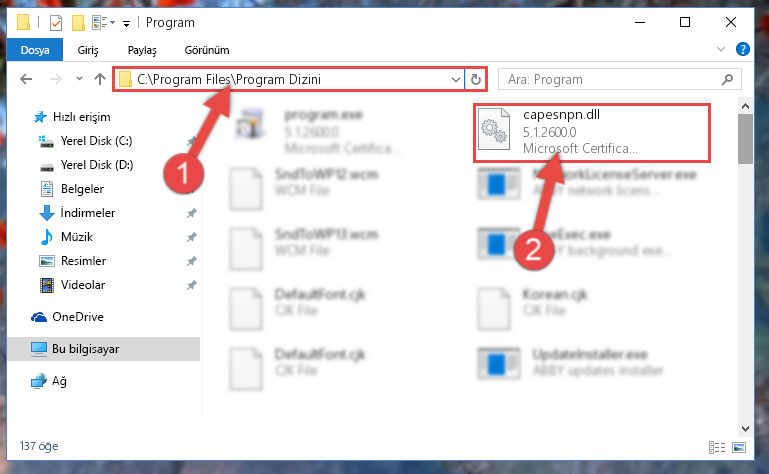Image resolution: width=769 pixels, height=474 pixels.
Task: Click the Back navigation arrow
Action: (x=26, y=79)
